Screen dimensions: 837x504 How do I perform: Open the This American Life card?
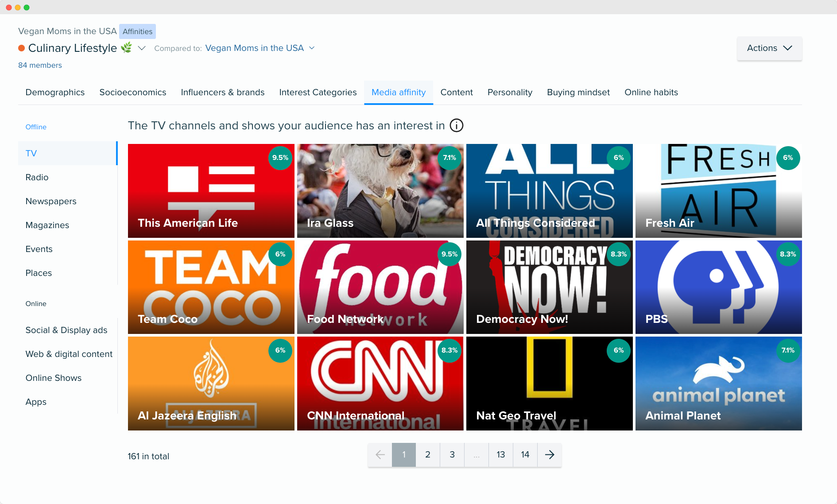coord(211,191)
